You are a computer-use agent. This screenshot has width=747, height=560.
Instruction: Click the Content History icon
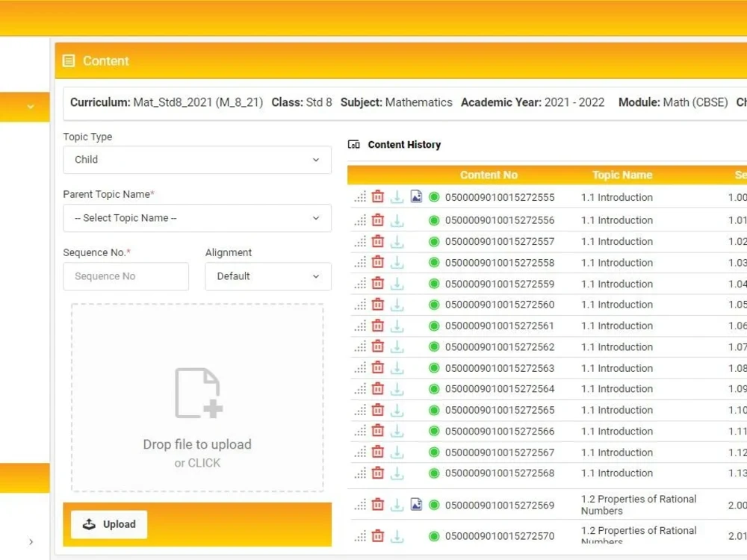tap(354, 144)
